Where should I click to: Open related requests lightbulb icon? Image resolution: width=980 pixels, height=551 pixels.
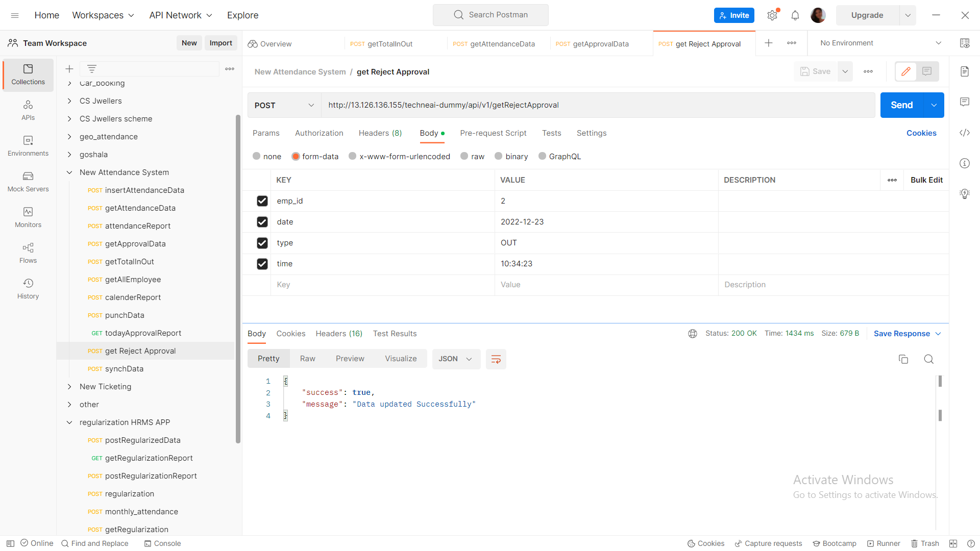pyautogui.click(x=965, y=194)
